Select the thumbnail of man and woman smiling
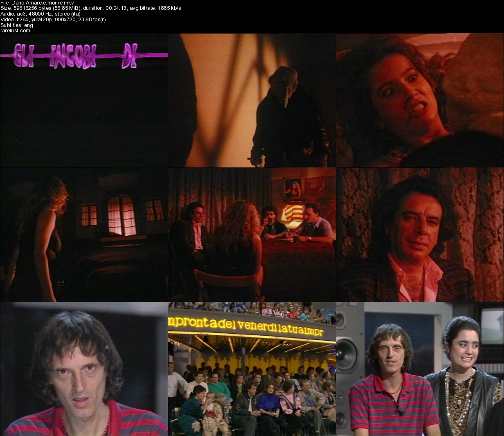 [x=420, y=369]
